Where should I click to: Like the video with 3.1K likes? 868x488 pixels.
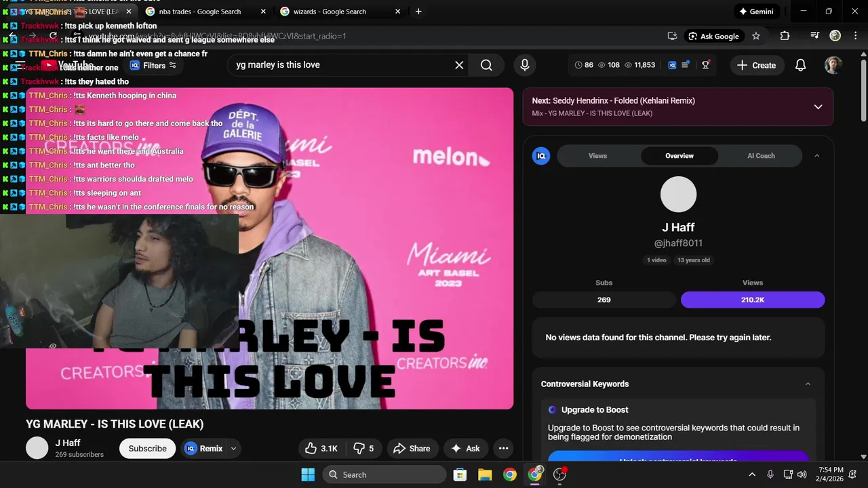(321, 449)
